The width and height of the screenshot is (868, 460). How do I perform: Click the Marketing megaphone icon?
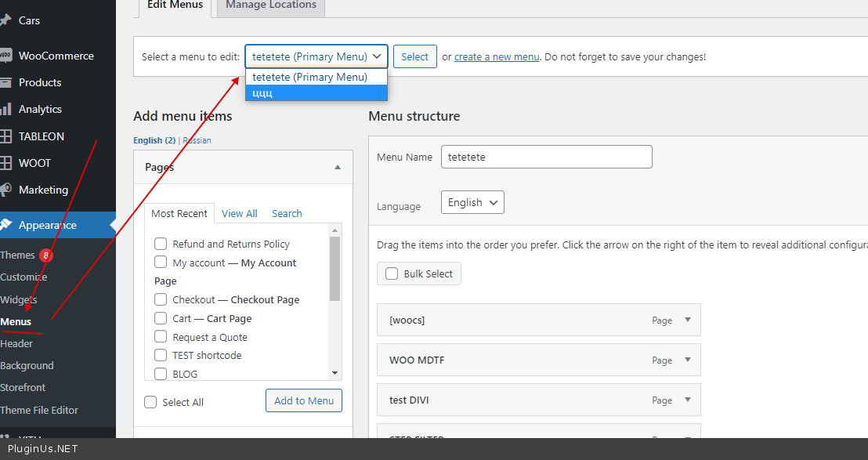click(5, 190)
